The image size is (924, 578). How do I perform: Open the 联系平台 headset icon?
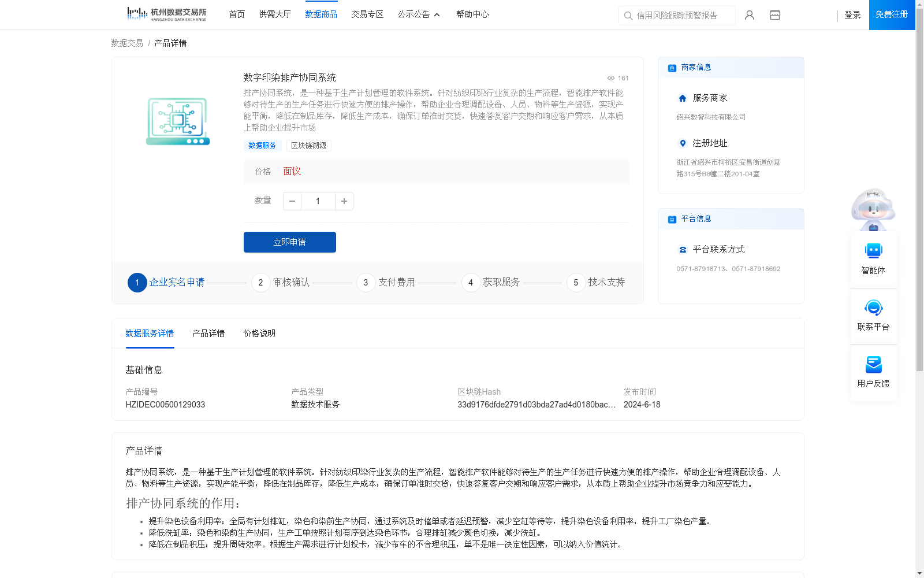click(874, 307)
